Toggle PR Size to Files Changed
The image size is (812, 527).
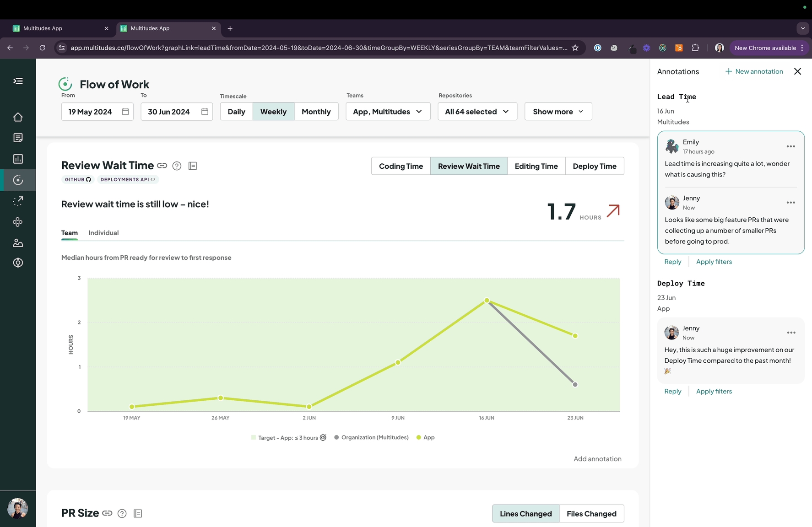click(591, 514)
